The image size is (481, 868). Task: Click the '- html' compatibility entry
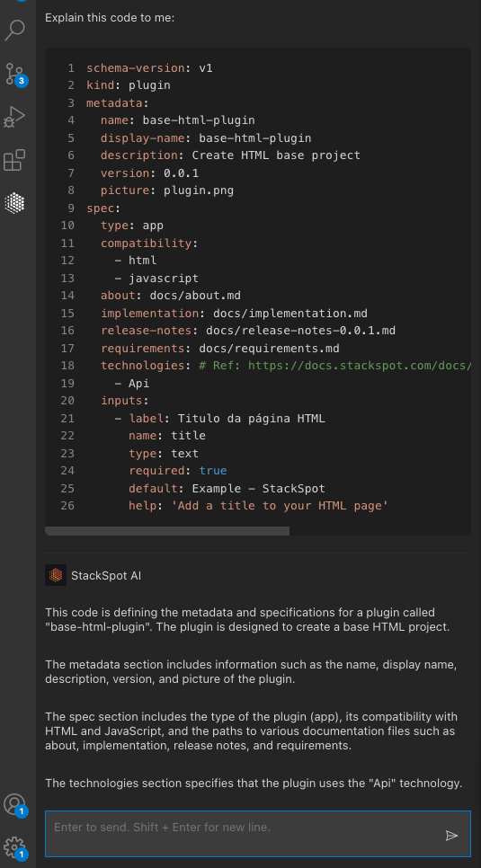pos(135,261)
